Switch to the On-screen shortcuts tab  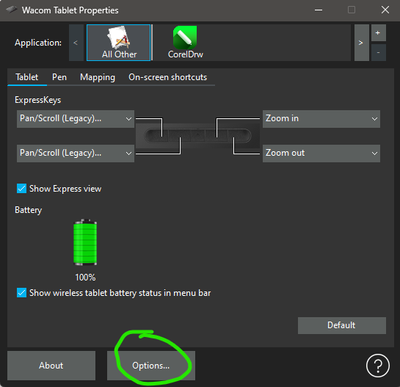pos(168,77)
